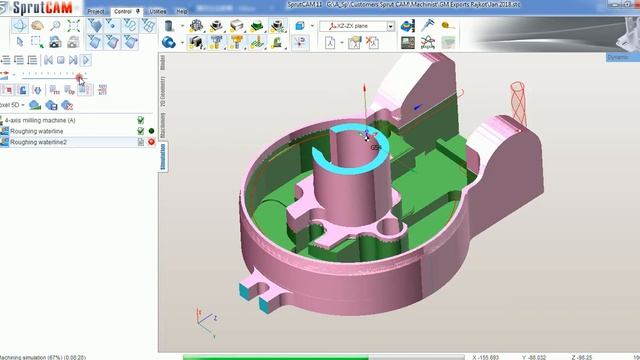Click the green toolpath visibility icon

click(257, 42)
